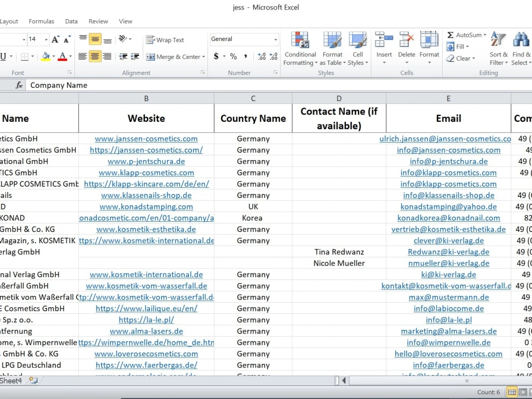Open link www.klassenails-shop.de

click(146, 195)
